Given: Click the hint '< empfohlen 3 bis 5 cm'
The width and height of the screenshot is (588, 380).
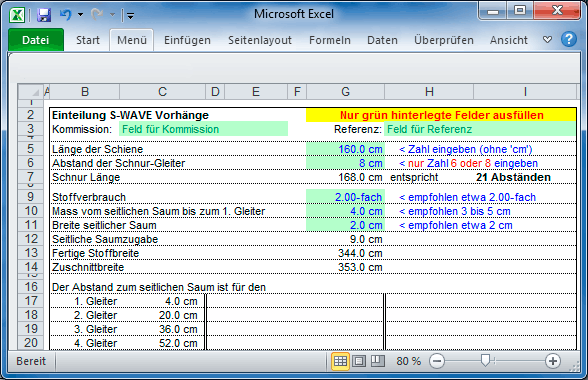Looking at the screenshot, I should pyautogui.click(x=455, y=211).
